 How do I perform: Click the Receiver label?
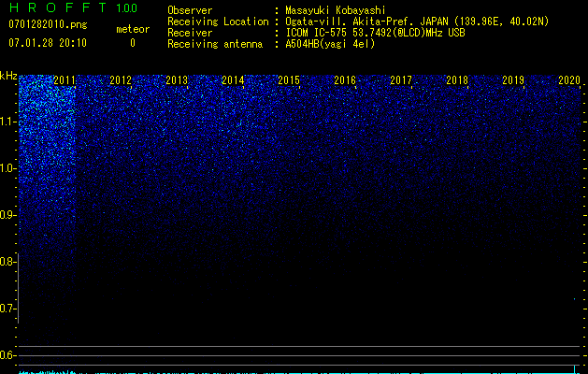pos(190,33)
